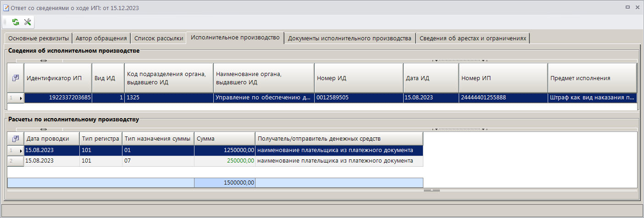The image size is (644, 218).
Task: Open the Автор обращения tab
Action: (101, 38)
